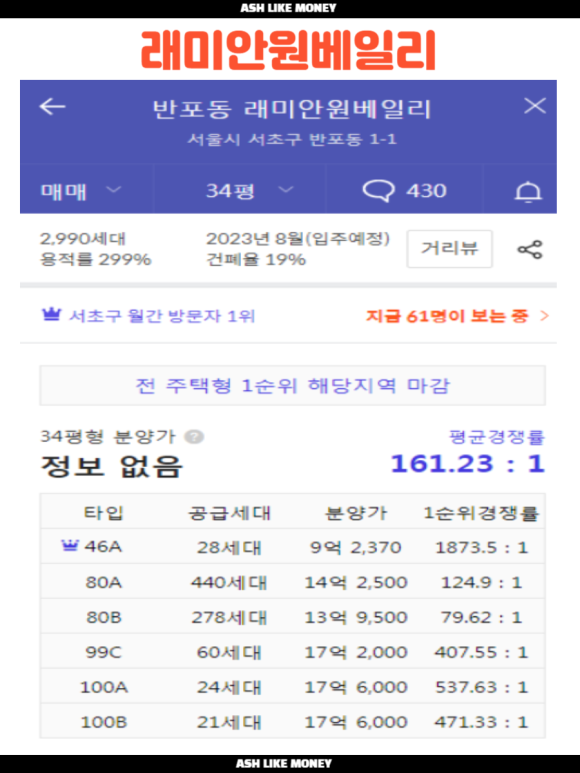This screenshot has height=773, width=580.
Task: Select the 99C type cell
Action: 103,652
